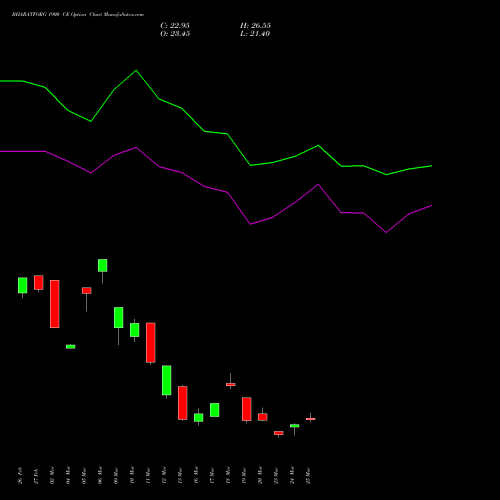Click the 20 Mar date label
This screenshot has width=500, height=500.
[x=260, y=475]
